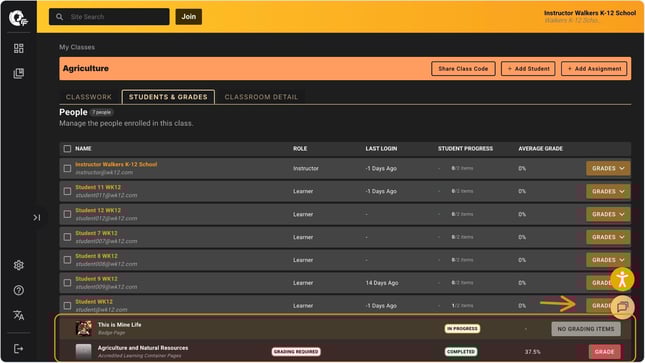Click the No Grading Items button
Viewport: 645px width, 363px height.
586,329
